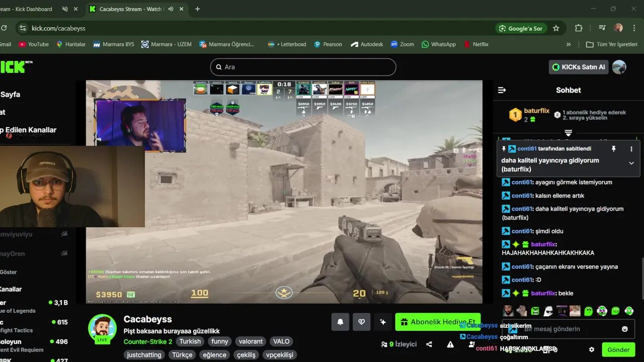Screen dimensions: 644x362
Task: Open the Counter-Strike 2 category link
Action: point(148,341)
